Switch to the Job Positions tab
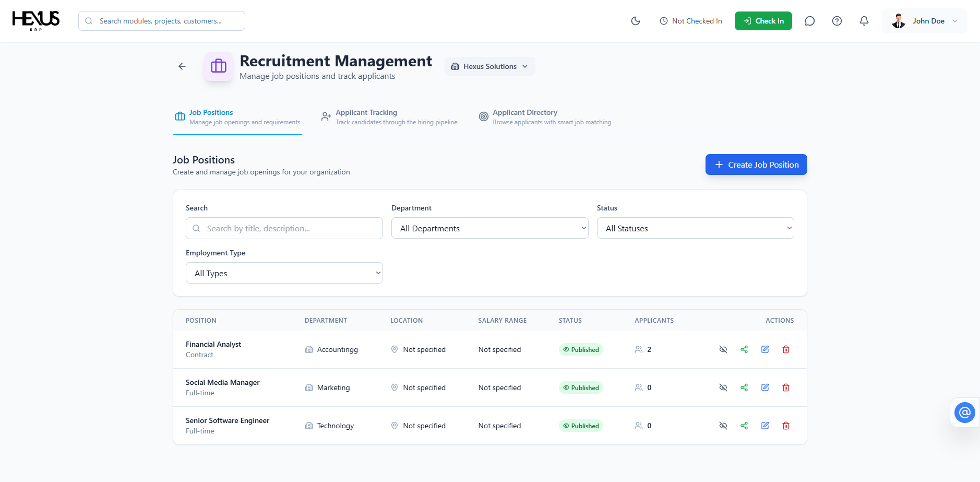 pyautogui.click(x=237, y=117)
